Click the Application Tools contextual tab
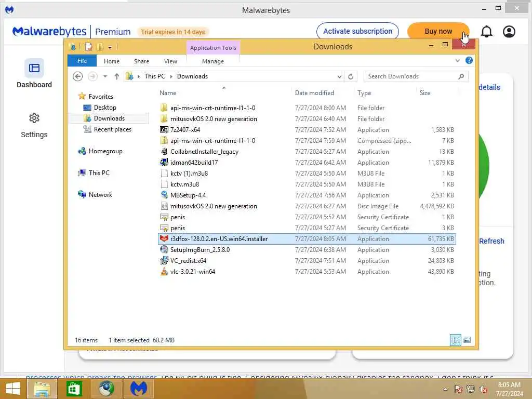532x399 pixels. pyautogui.click(x=213, y=47)
